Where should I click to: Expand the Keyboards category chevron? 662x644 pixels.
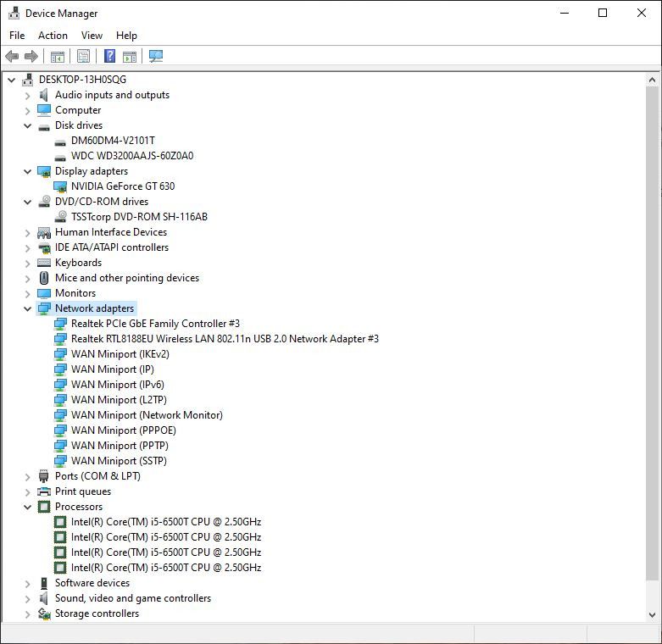click(x=27, y=264)
